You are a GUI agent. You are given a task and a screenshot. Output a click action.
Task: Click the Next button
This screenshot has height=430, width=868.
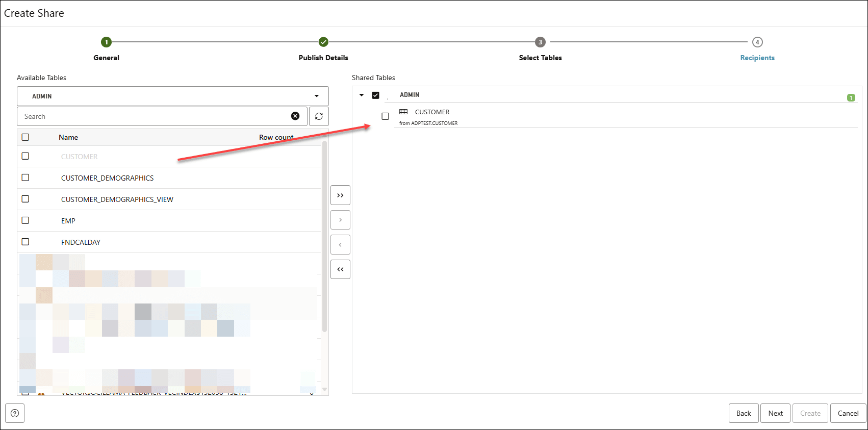coord(776,413)
